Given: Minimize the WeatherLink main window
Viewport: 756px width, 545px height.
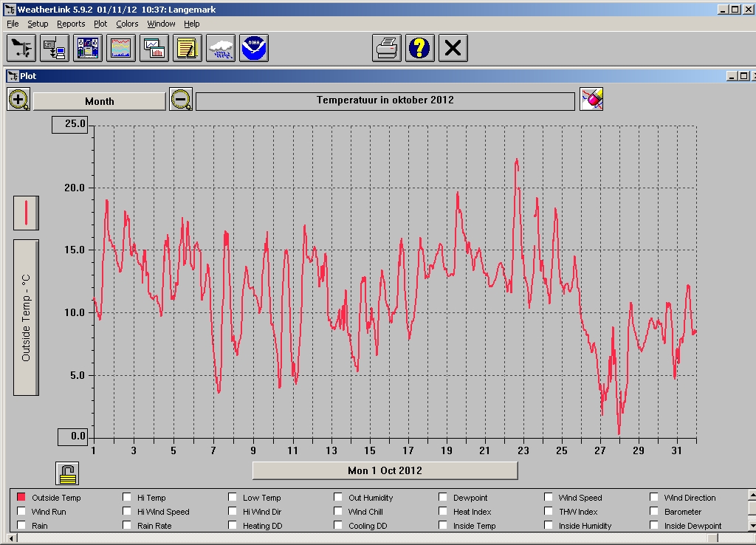Looking at the screenshot, I should 724,9.
